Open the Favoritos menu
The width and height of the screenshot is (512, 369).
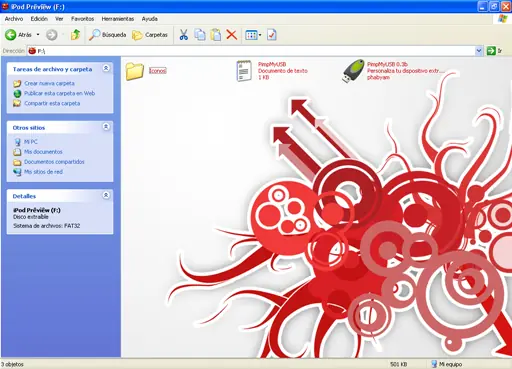[82, 19]
